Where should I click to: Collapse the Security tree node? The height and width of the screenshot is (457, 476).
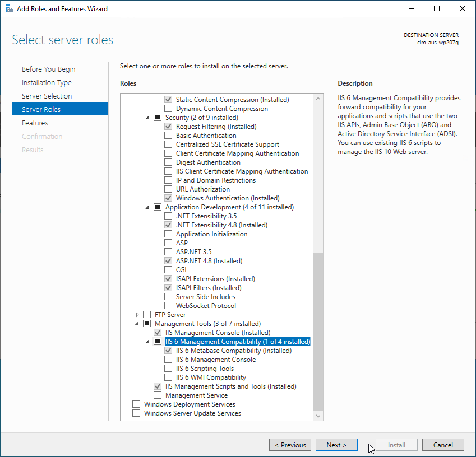[x=147, y=118]
